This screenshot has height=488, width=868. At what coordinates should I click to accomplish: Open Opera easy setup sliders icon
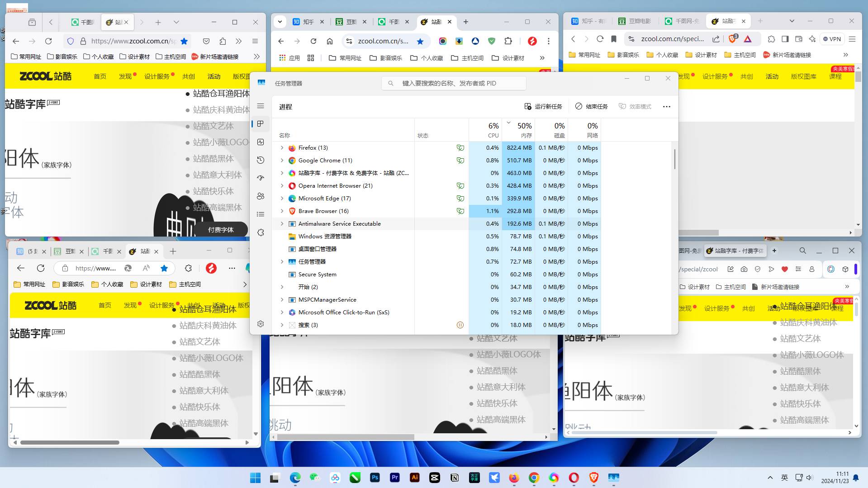(x=798, y=269)
